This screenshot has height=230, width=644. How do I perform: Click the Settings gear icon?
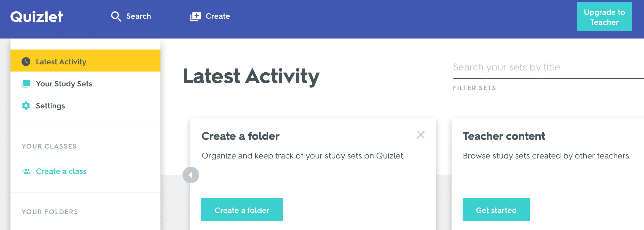coord(26,106)
